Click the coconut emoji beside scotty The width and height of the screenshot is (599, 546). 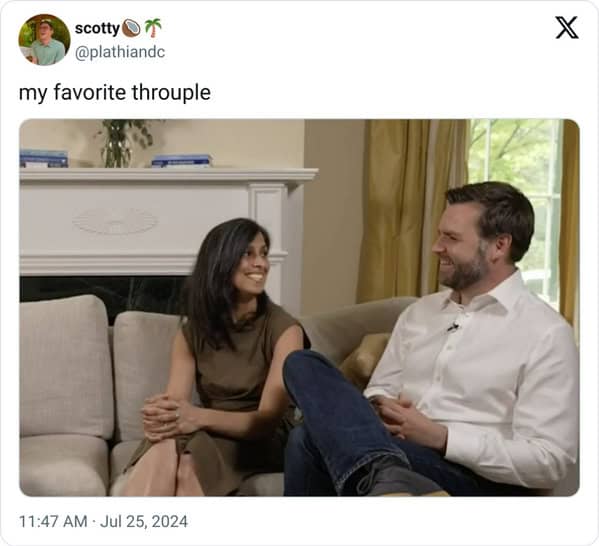coord(131,28)
